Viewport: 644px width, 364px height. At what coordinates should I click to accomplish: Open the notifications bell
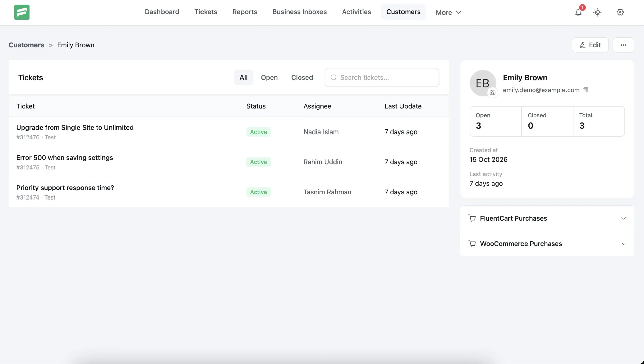point(578,12)
